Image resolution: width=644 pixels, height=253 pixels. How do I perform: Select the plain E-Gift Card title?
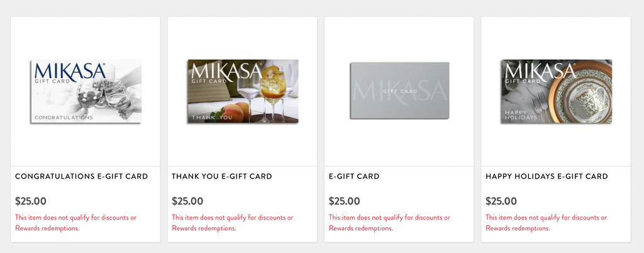tap(354, 177)
